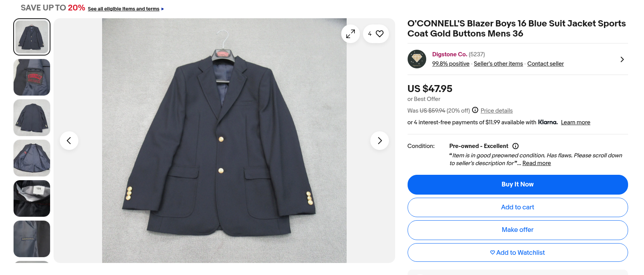Select first thumbnail showing blazer front
This screenshot has width=644, height=275.
(32, 37)
